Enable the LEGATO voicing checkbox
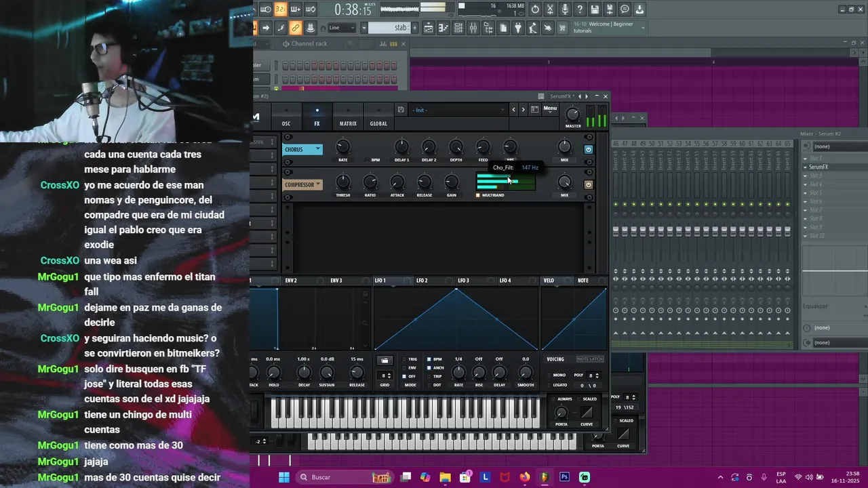868x488 pixels. pos(549,385)
